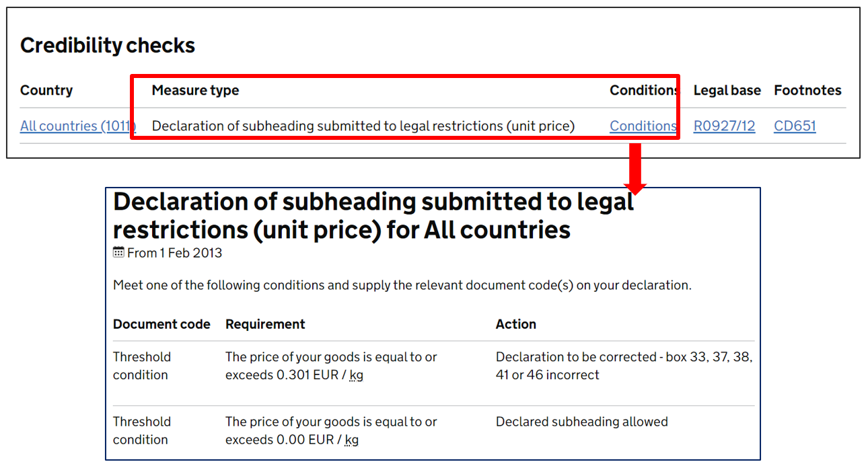Click the large Declaration of subheading page title
This screenshot has width=868, height=466.
tap(373, 215)
